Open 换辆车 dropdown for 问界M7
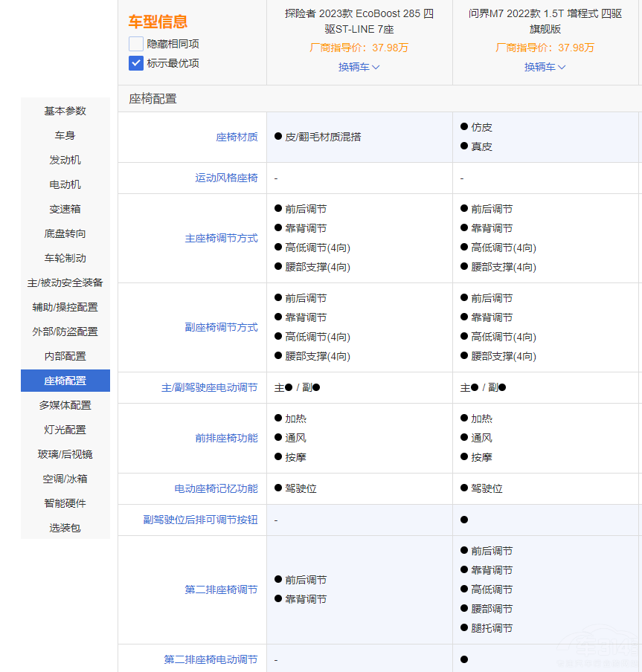 coord(545,67)
